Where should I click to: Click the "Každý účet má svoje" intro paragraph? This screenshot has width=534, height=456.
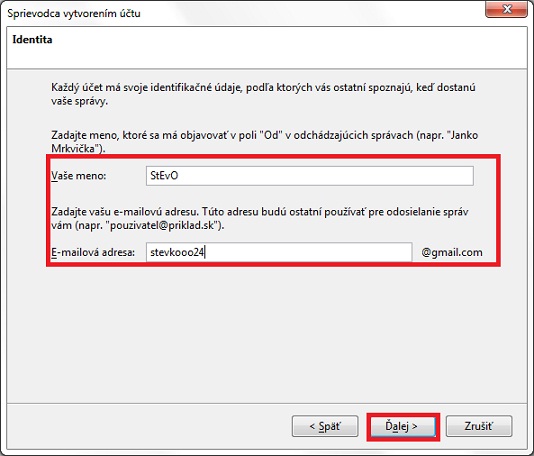263,94
